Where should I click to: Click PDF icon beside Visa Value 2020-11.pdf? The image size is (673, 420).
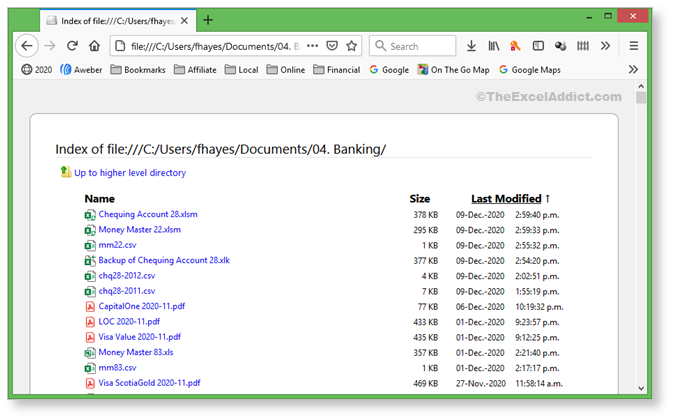coord(90,338)
